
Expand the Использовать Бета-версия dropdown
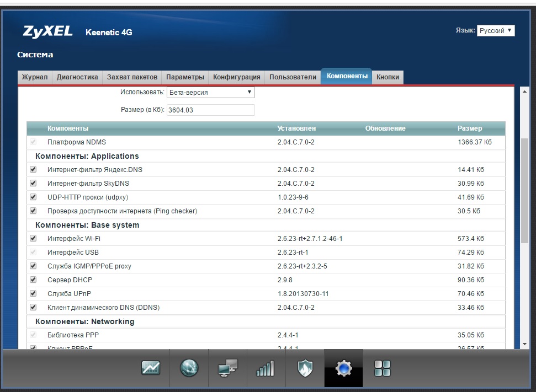coord(210,93)
